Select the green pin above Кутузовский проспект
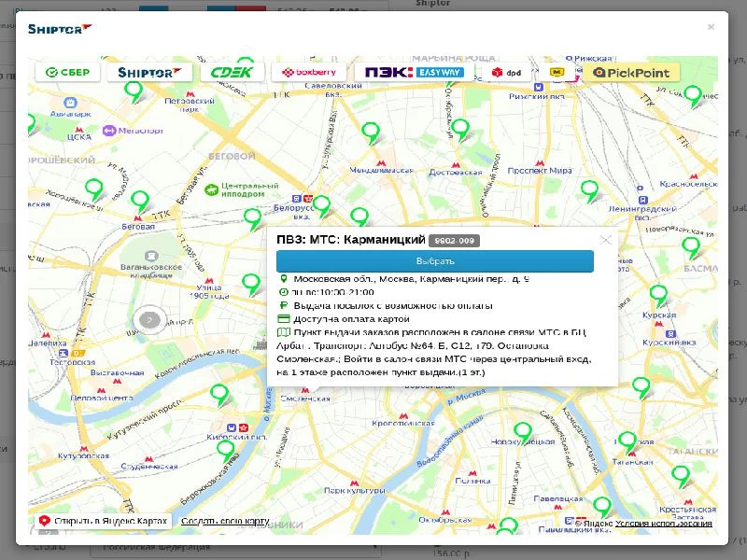Image resolution: width=747 pixels, height=560 pixels. coord(219,395)
